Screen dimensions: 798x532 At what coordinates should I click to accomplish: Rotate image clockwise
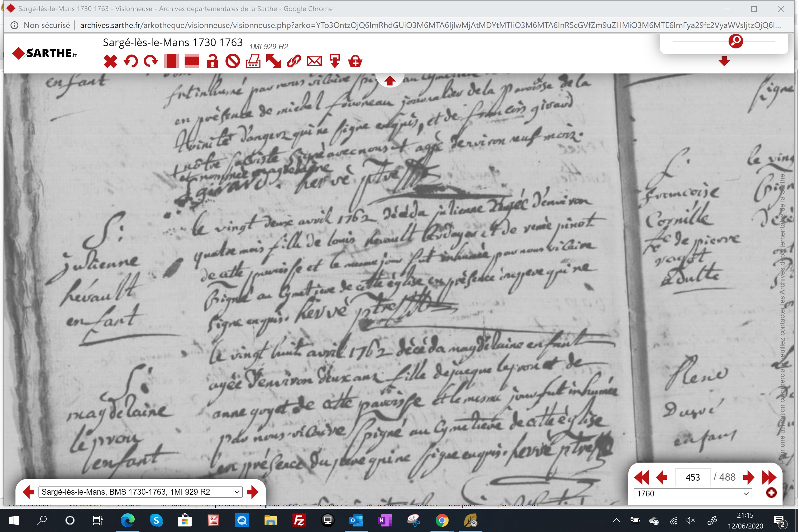(x=151, y=62)
